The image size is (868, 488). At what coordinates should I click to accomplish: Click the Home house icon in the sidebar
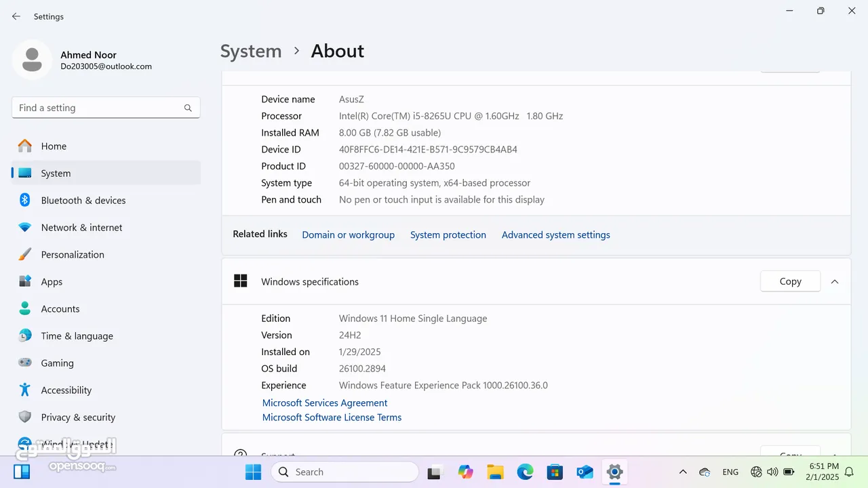25,146
